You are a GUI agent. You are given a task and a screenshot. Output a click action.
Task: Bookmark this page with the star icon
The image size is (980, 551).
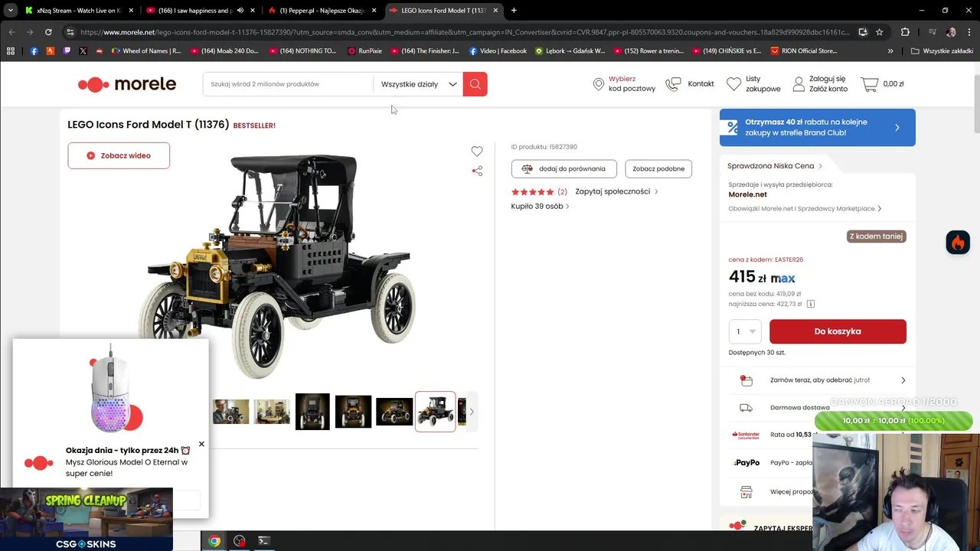[880, 32]
